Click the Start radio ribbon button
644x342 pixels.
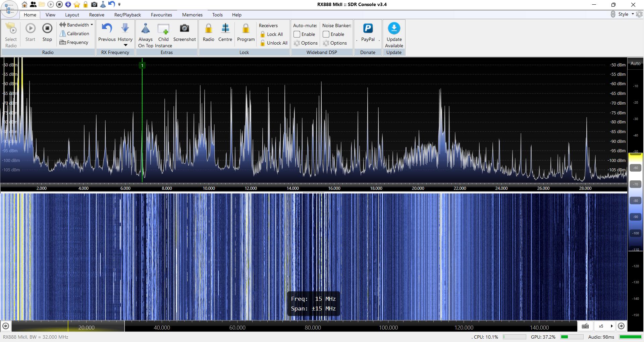pos(30,33)
